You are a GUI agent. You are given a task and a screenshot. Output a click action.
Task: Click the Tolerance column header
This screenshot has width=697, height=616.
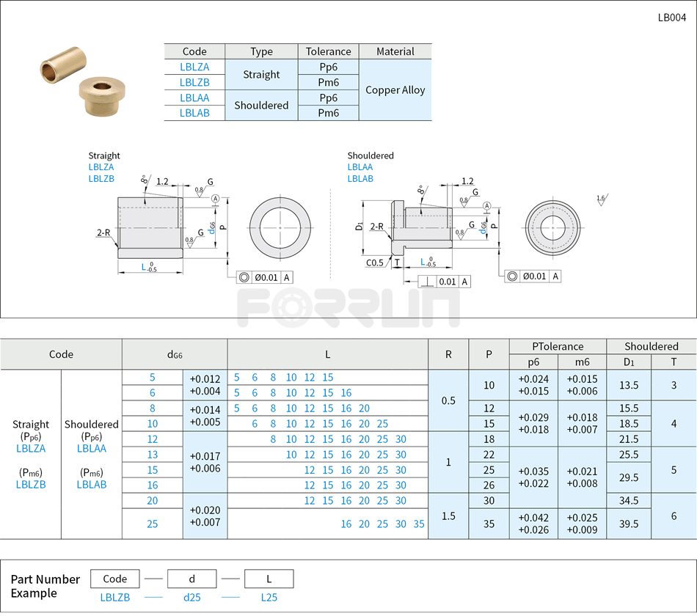tap(329, 51)
